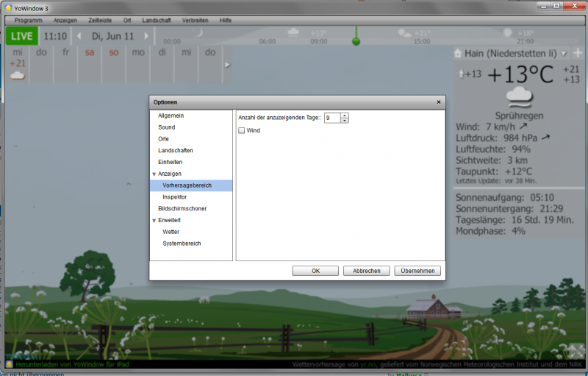
Task: Go to next day with right arrow
Action: coord(146,35)
